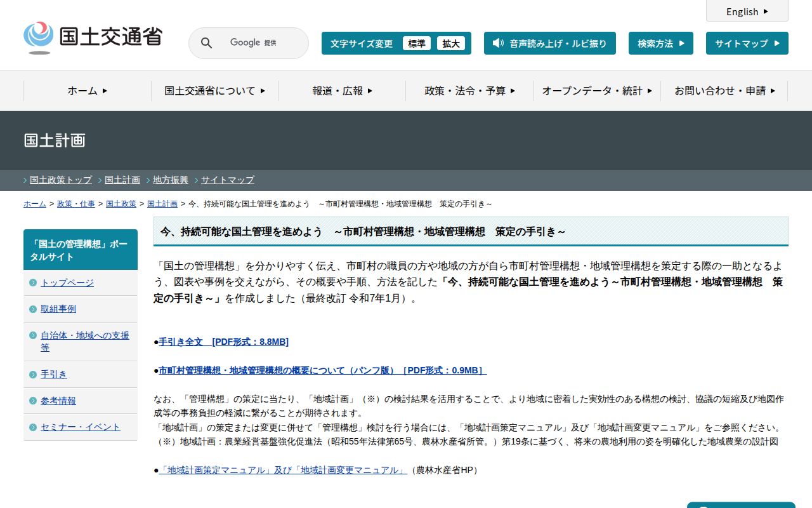Screen dimensions: 812x508
Task: Click the search magnifier icon
Action: click(x=207, y=43)
